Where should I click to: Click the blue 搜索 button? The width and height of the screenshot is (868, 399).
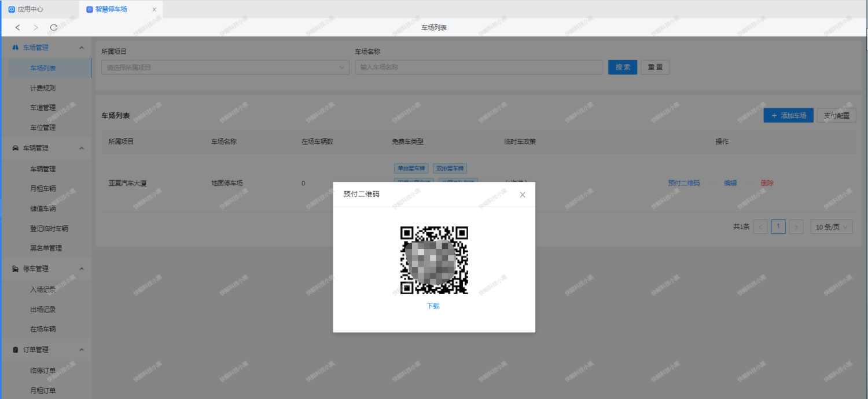pos(623,67)
